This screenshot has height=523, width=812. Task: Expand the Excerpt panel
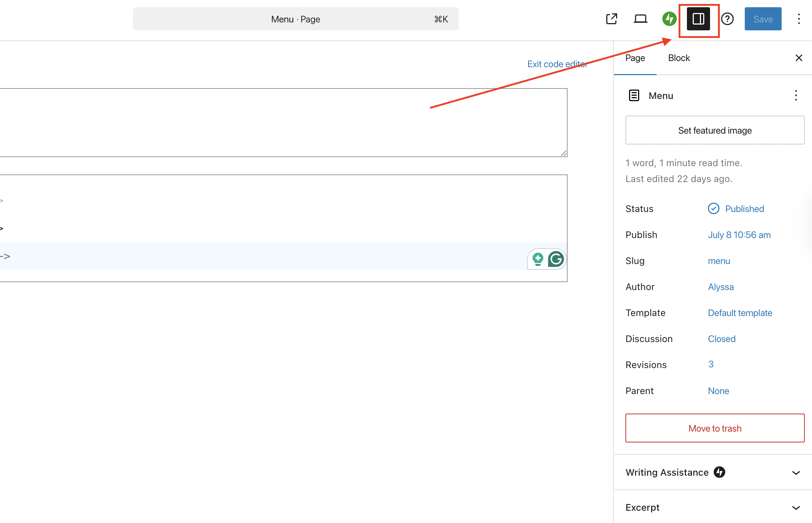[713, 507]
